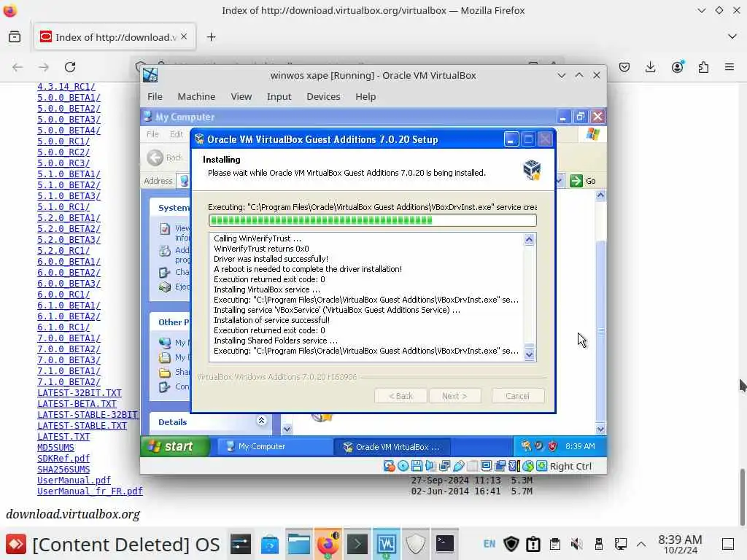Image resolution: width=747 pixels, height=560 pixels.
Task: Open the file manager folder icon in host taskbar
Action: (x=298, y=544)
